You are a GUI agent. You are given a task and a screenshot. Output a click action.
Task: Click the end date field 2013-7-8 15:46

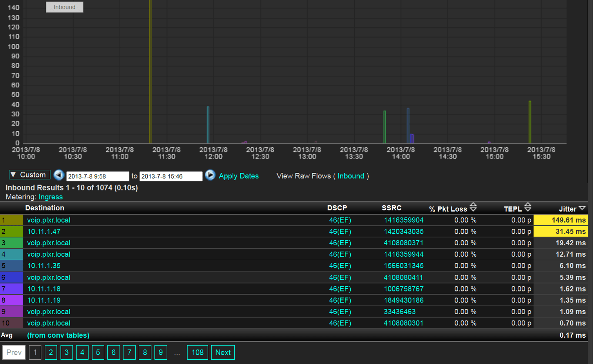[171, 176]
